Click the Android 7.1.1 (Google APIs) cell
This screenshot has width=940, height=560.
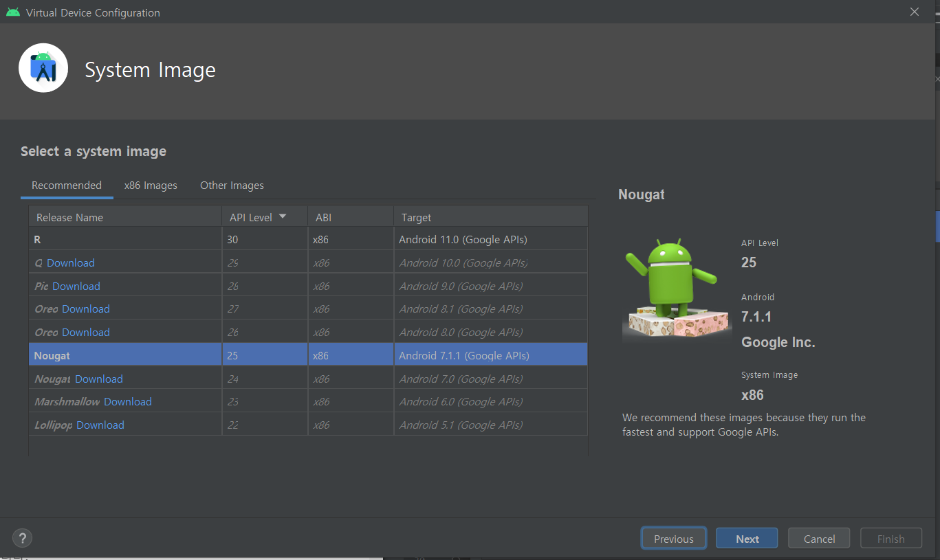(491, 355)
